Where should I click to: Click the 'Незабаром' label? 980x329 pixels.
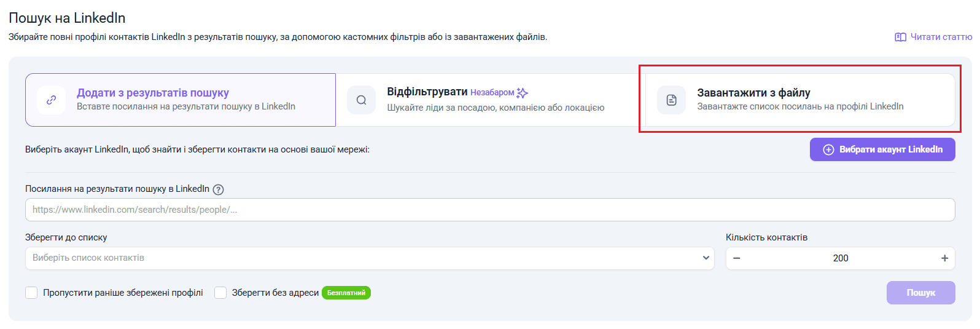pos(492,92)
